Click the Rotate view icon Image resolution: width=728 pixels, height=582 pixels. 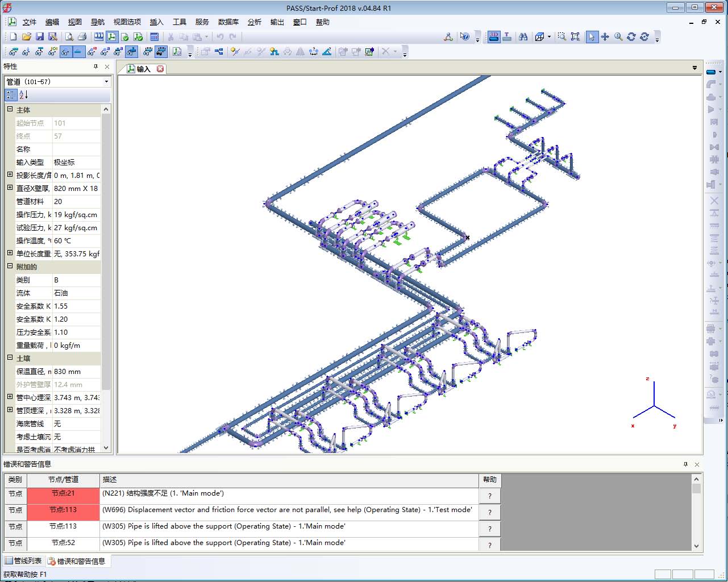[631, 36]
